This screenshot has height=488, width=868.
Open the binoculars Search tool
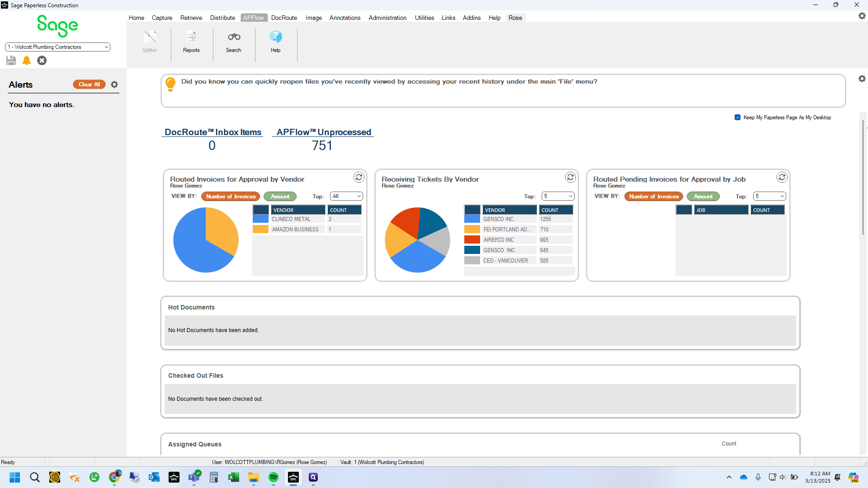[234, 42]
